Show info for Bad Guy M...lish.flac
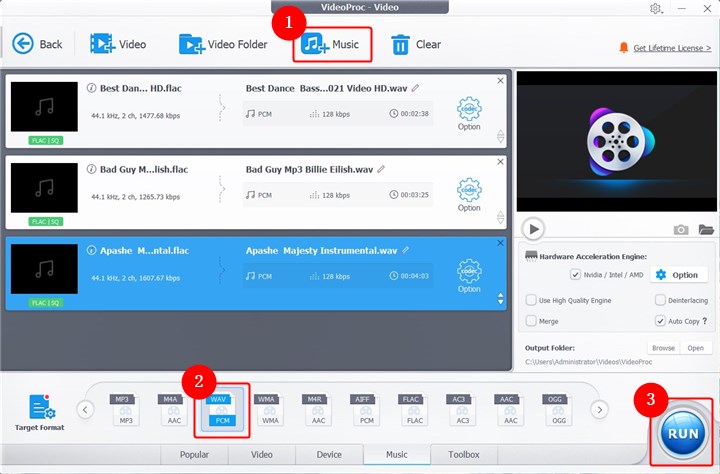This screenshot has height=474, width=720. tap(91, 169)
